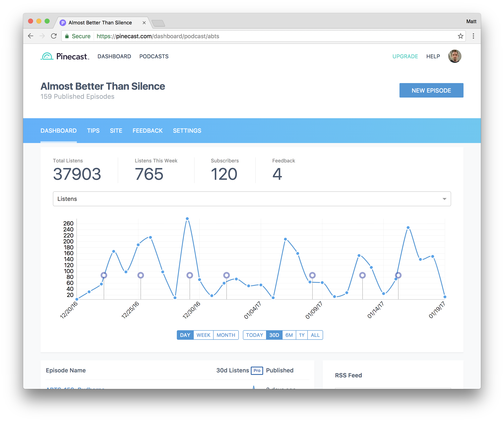Click the browser reload icon

(54, 36)
